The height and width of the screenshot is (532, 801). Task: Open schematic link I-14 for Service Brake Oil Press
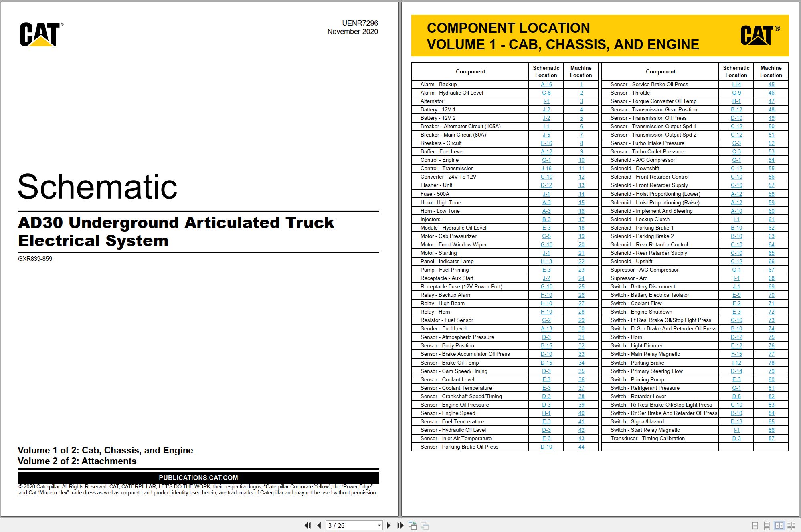coord(736,84)
